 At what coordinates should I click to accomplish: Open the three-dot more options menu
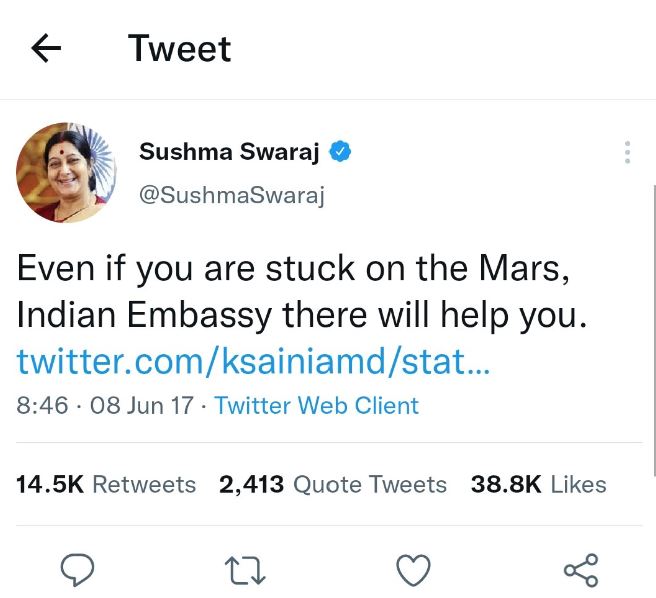click(627, 152)
